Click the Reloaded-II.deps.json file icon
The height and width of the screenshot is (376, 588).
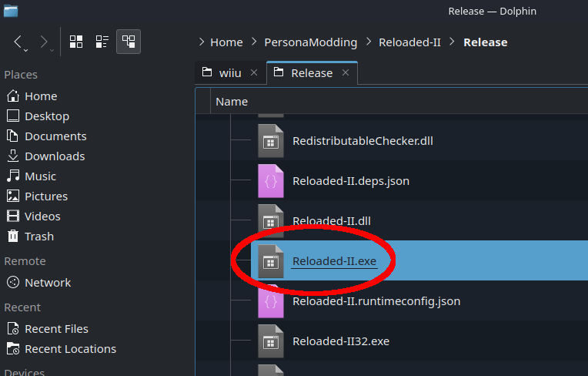(x=271, y=181)
